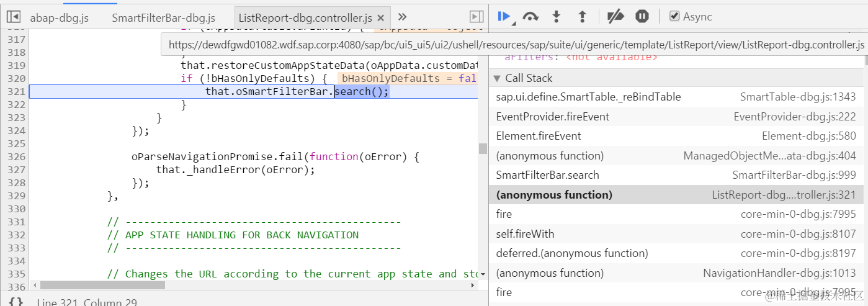
Task: Select the self.fireWith stack frame
Action: 676,234
